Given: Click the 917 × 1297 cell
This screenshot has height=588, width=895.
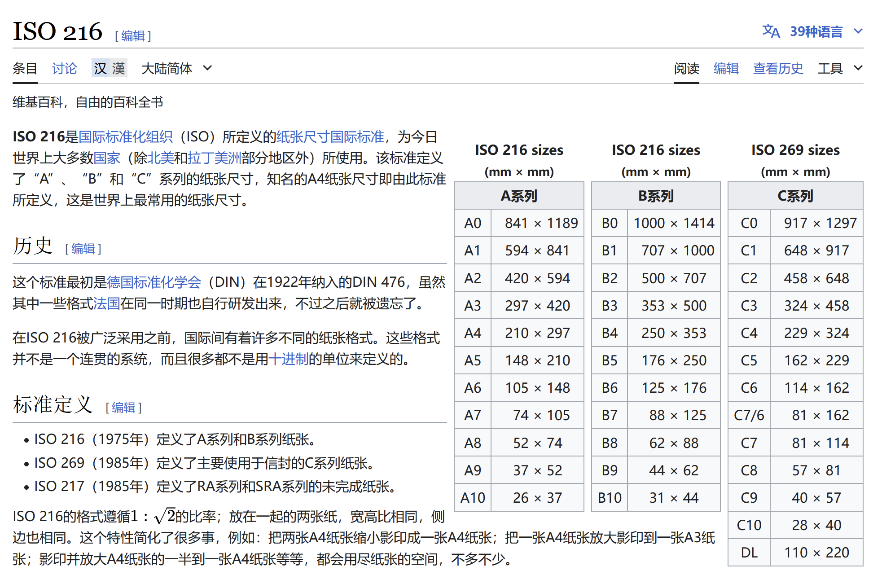Looking at the screenshot, I should click(816, 223).
